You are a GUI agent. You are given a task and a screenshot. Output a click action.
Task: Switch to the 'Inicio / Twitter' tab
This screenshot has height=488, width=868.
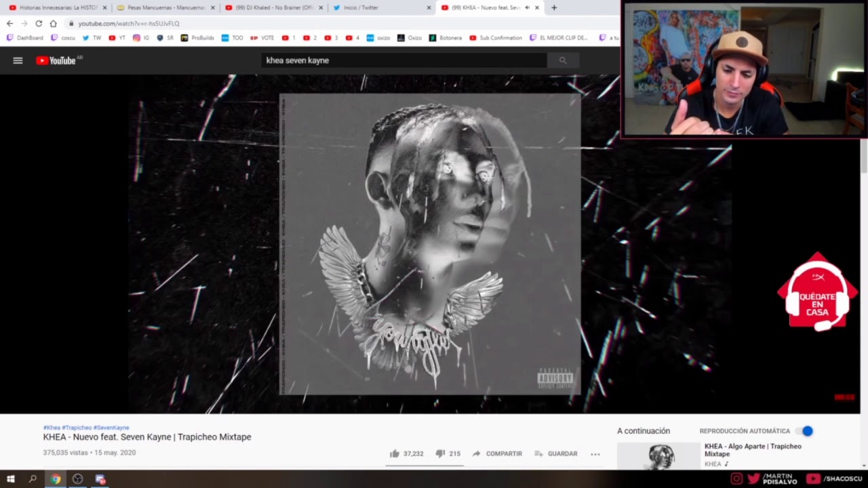tap(381, 7)
